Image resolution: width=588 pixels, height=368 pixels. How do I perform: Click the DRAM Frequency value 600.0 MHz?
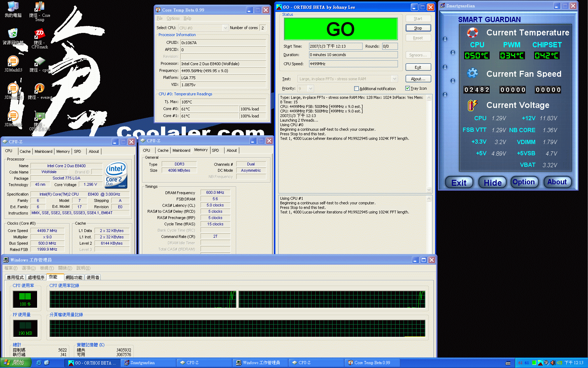click(215, 192)
